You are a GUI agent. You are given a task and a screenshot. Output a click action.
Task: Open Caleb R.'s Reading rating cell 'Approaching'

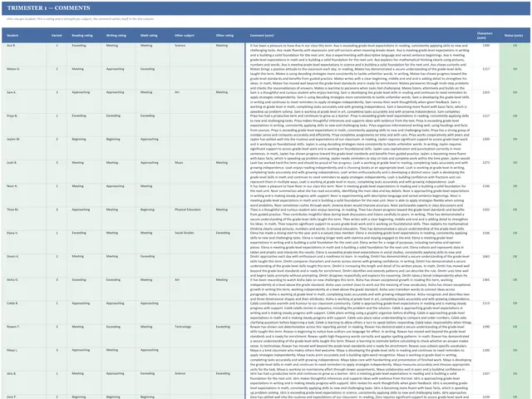coord(84,313)
